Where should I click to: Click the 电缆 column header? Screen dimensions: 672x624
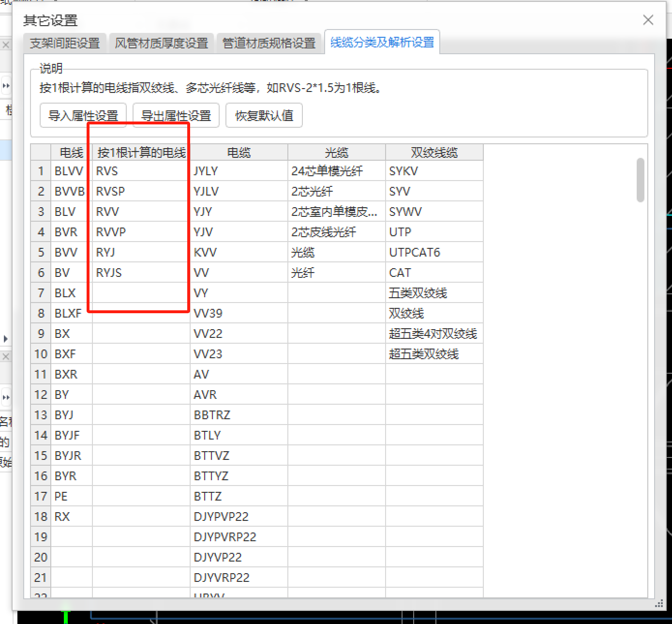click(x=239, y=152)
